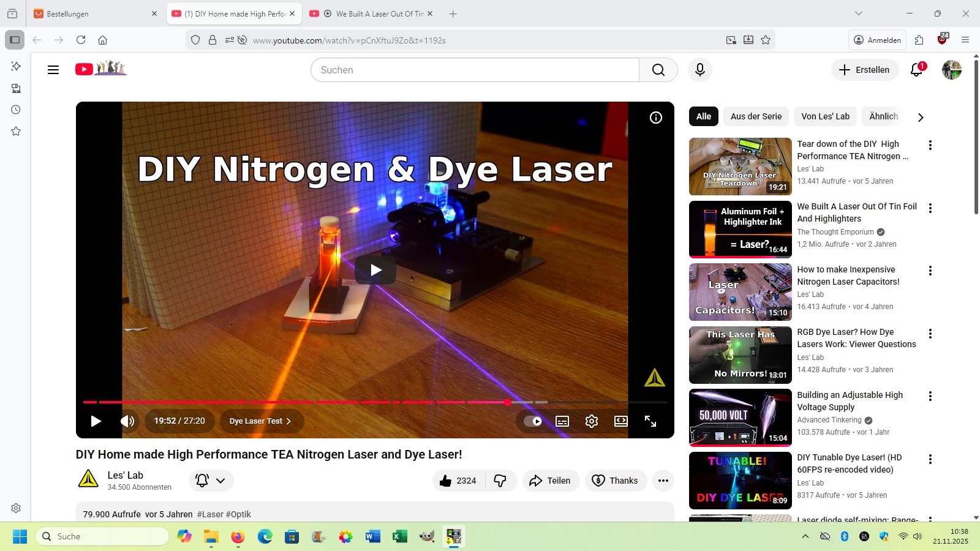Open a new browser tab
The height and width of the screenshot is (551, 980).
pyautogui.click(x=453, y=13)
